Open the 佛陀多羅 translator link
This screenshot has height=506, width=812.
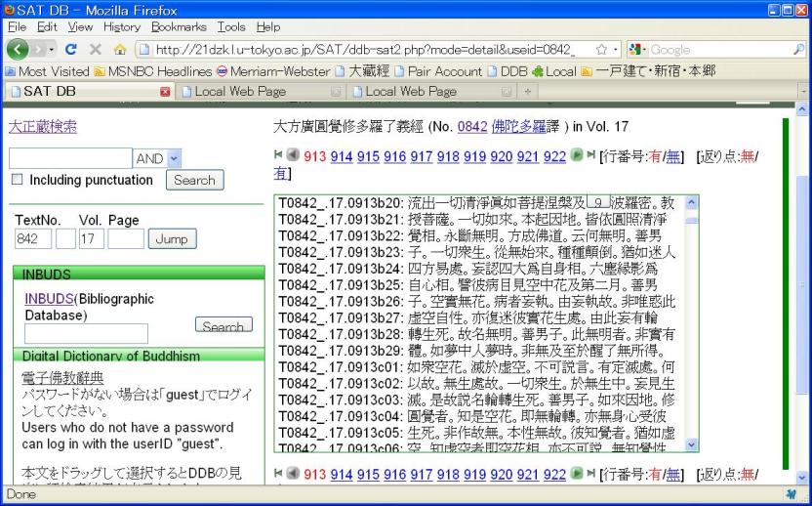coord(518,127)
